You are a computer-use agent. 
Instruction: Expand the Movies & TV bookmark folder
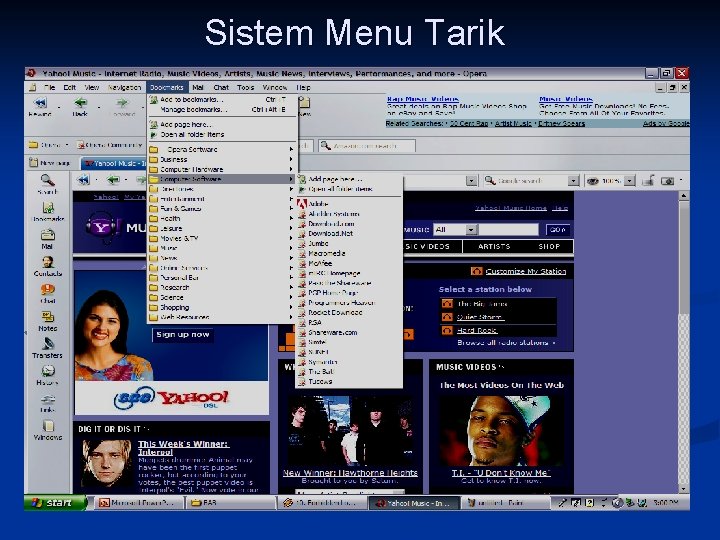click(x=221, y=238)
